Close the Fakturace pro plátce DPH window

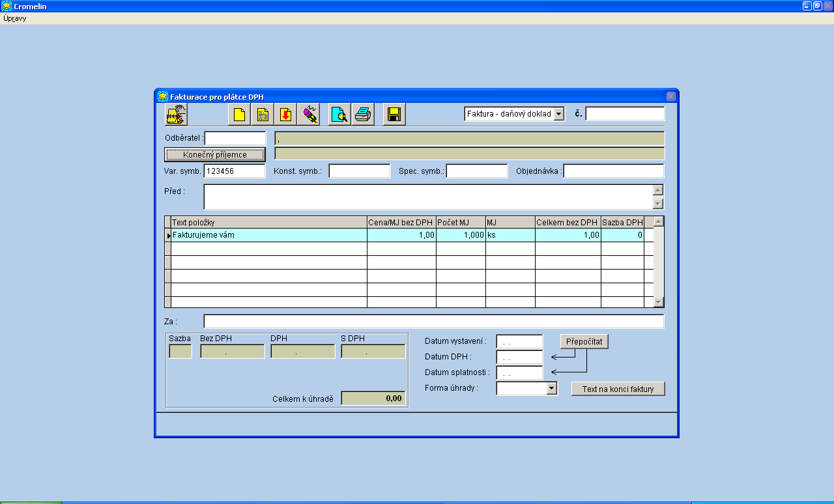[x=670, y=96]
